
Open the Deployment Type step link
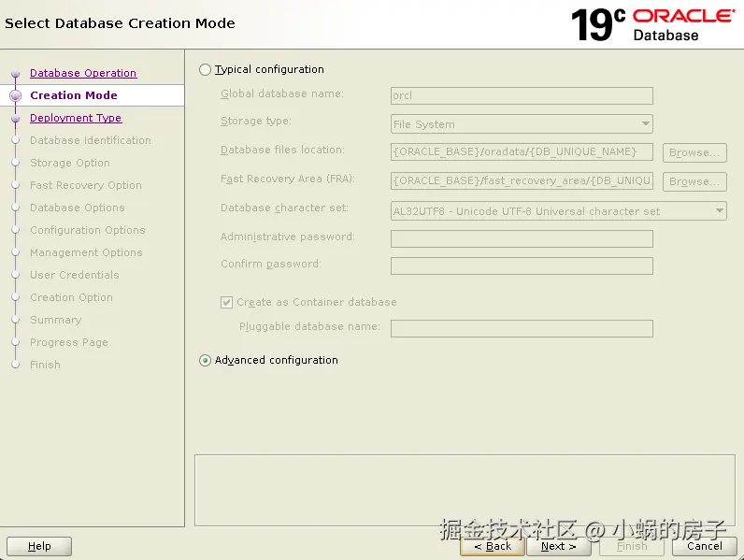point(76,118)
